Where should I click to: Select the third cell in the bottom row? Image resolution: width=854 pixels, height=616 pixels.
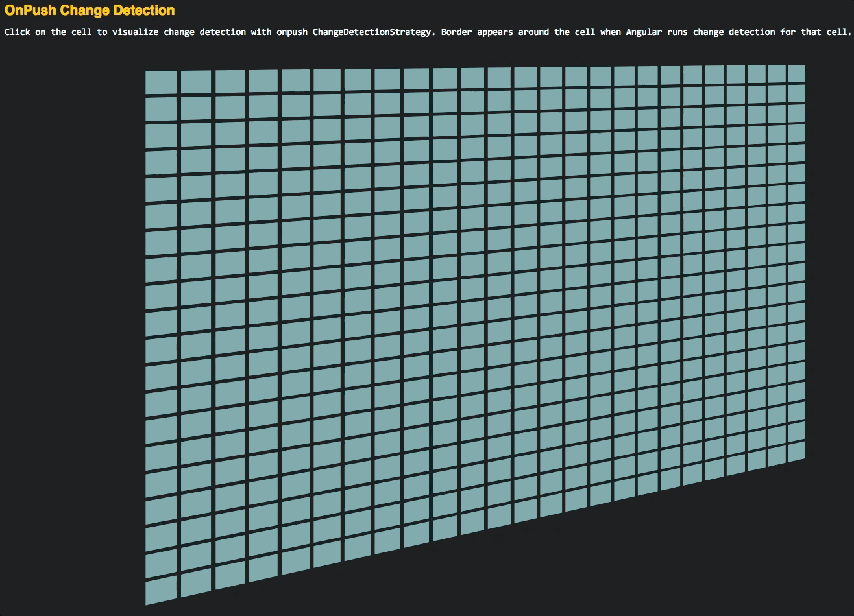pos(230,574)
